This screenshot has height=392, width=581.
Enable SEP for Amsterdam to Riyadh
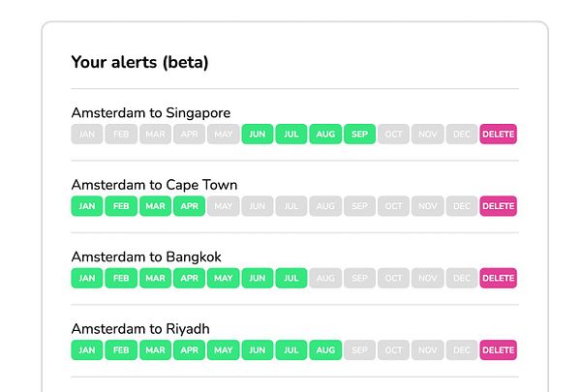coord(359,349)
